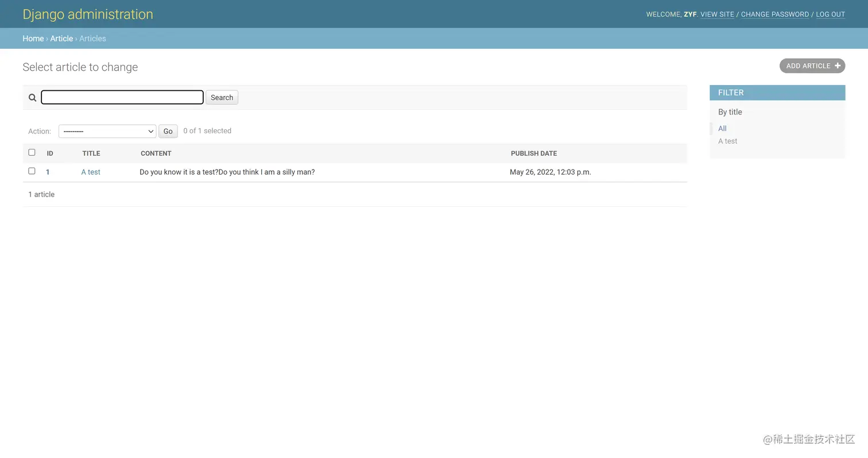This screenshot has width=868, height=458.
Task: Sort the table by ID column
Action: click(x=50, y=153)
